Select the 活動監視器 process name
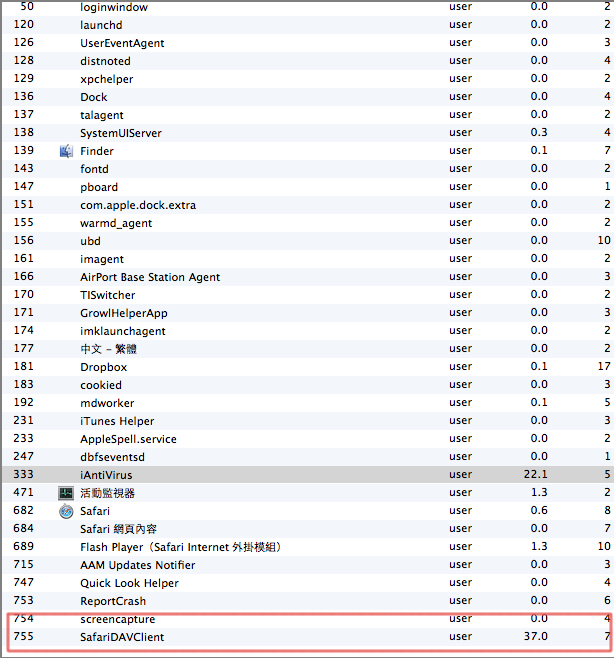Viewport: 614px width, 658px height. point(107,493)
